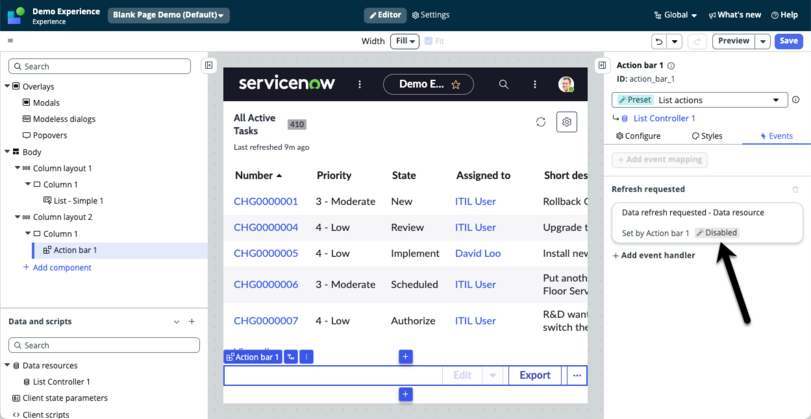Save the page
The height and width of the screenshot is (419, 811).
click(789, 41)
